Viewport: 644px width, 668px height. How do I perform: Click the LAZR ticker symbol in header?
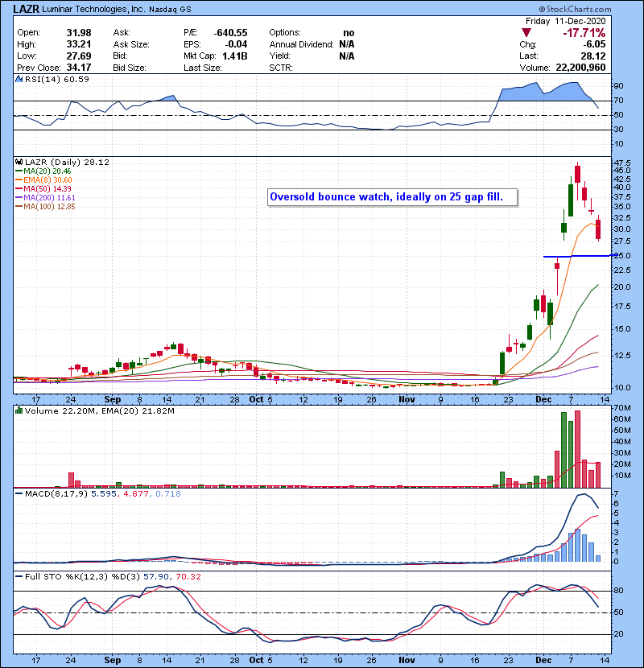(27, 9)
